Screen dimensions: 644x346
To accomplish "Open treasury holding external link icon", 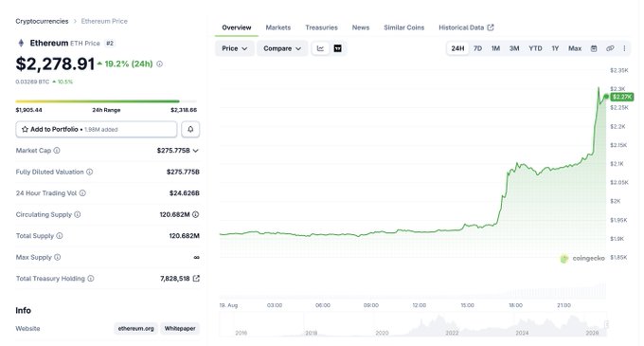I will point(196,278).
